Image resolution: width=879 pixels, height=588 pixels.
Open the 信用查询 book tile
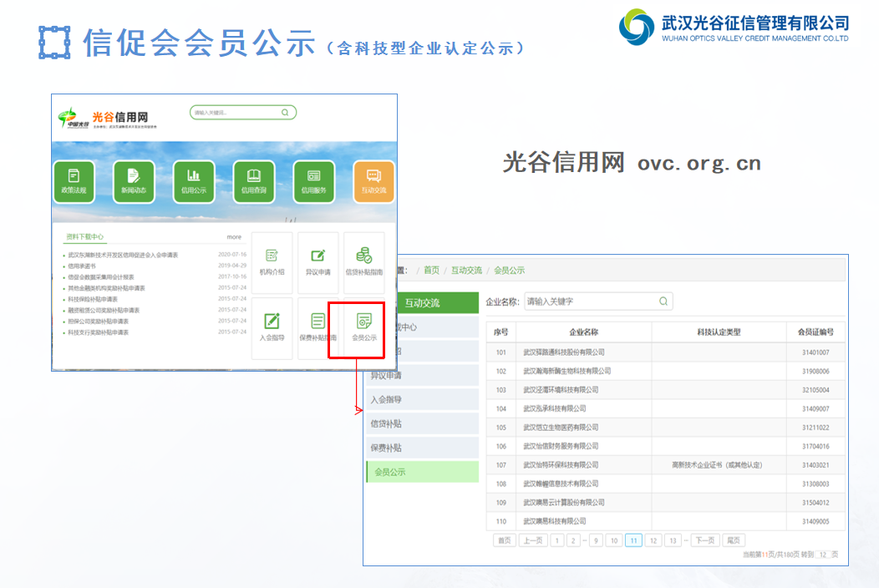(254, 181)
